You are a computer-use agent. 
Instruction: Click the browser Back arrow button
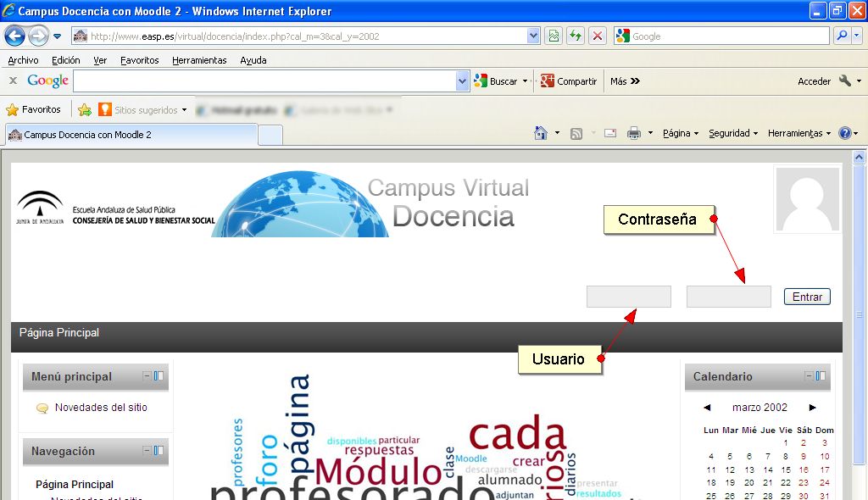pos(14,36)
